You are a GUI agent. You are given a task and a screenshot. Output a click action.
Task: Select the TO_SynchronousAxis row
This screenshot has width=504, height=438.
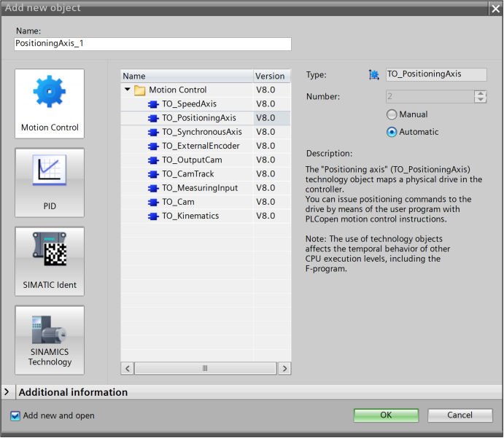pos(206,132)
